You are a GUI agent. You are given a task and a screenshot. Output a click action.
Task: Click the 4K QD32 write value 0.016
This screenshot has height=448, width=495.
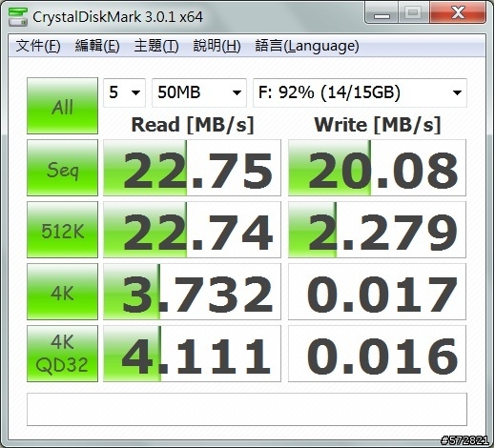377,354
